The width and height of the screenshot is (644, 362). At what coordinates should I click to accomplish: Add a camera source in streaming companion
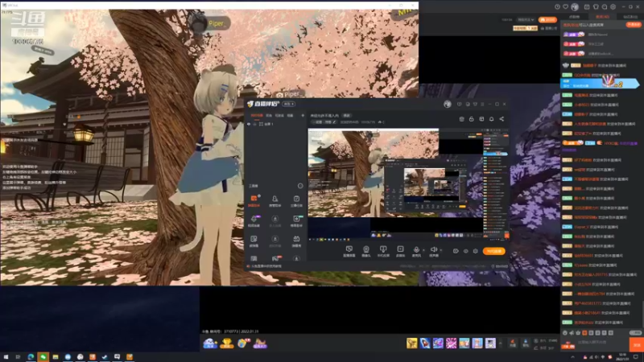point(366,249)
